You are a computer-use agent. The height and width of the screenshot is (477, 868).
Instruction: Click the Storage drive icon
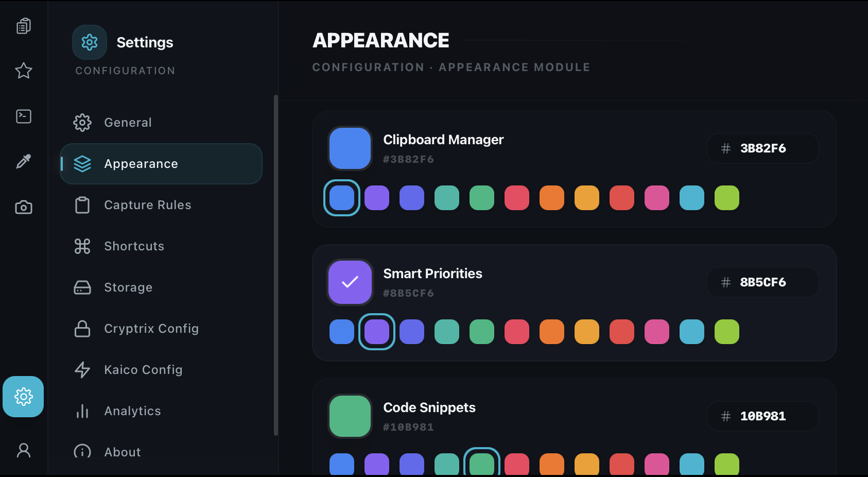pyautogui.click(x=82, y=287)
